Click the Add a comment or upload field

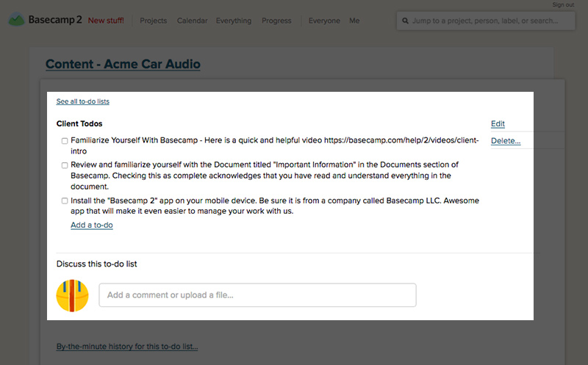[258, 295]
